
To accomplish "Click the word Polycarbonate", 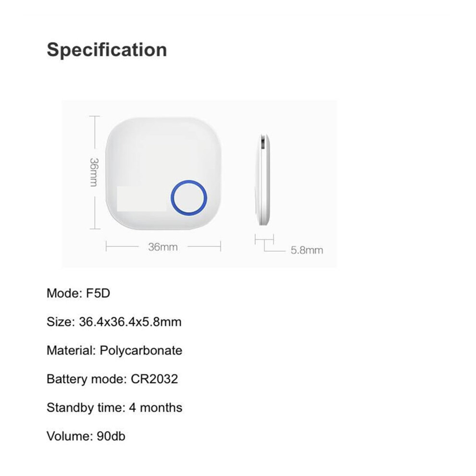I will pos(141,351).
